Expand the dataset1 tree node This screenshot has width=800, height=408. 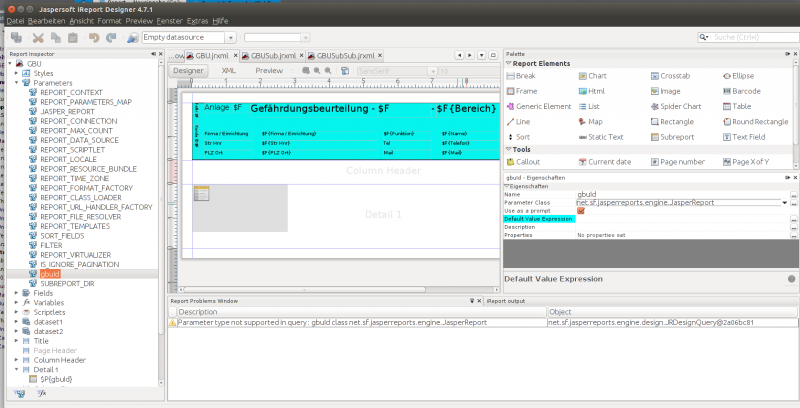coord(17,322)
